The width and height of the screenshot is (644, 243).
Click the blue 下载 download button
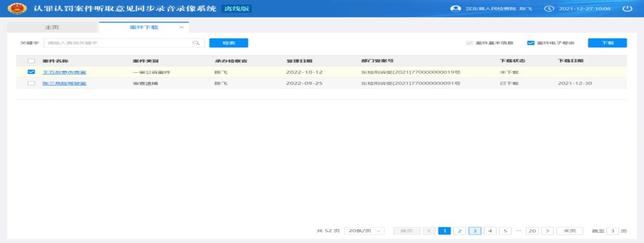[x=607, y=43]
